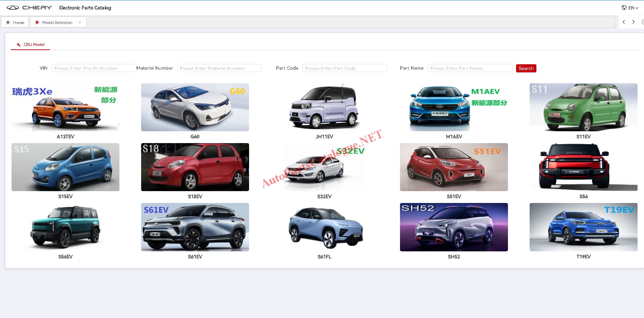This screenshot has width=644, height=318.
Task: Switch to the Model Selection tab
Action: click(x=58, y=22)
